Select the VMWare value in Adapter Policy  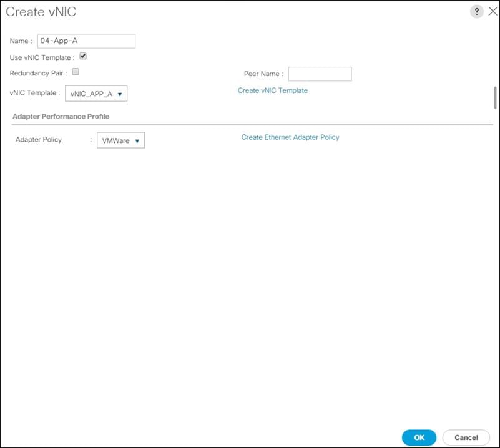115,140
